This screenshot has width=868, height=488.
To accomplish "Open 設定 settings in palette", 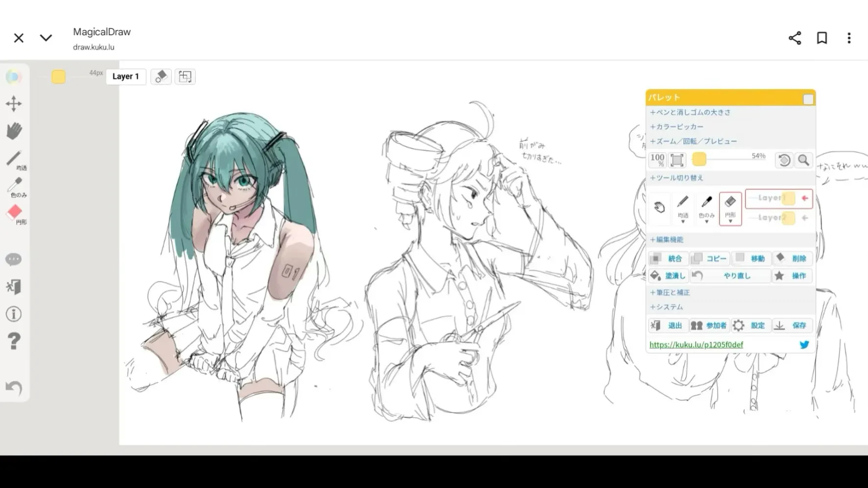I will coord(751,325).
